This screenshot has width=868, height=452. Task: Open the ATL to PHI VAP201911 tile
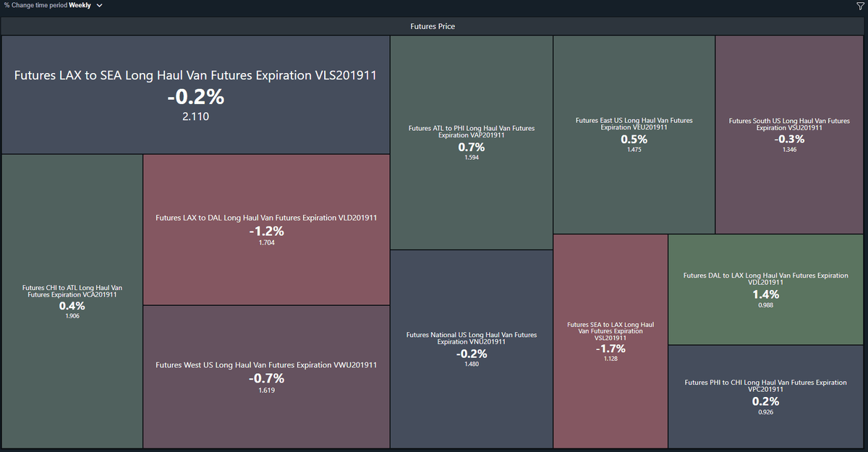click(472, 142)
